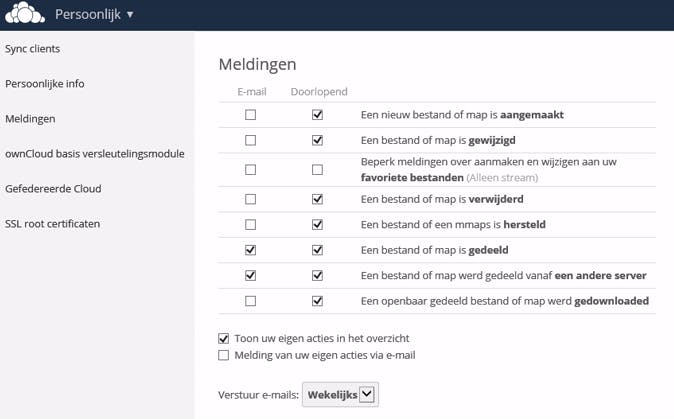674x419 pixels.
Task: Go to Persoonlijke info section
Action: coord(44,83)
